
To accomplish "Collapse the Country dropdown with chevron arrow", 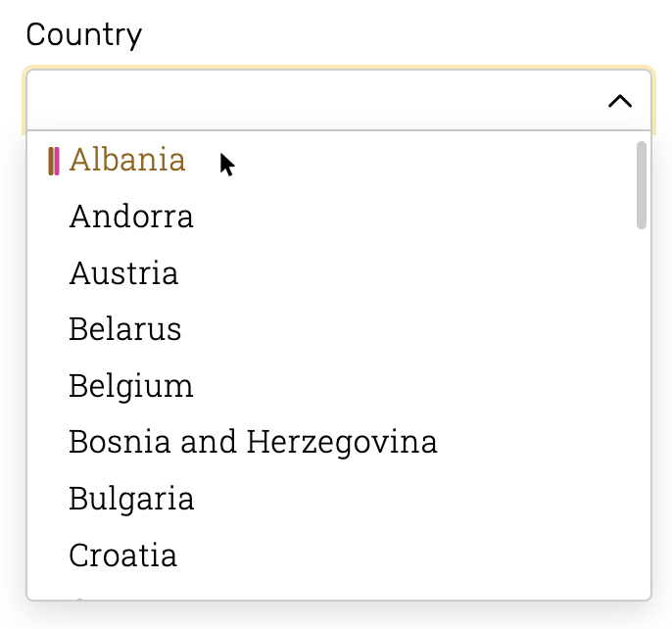I will click(x=620, y=102).
